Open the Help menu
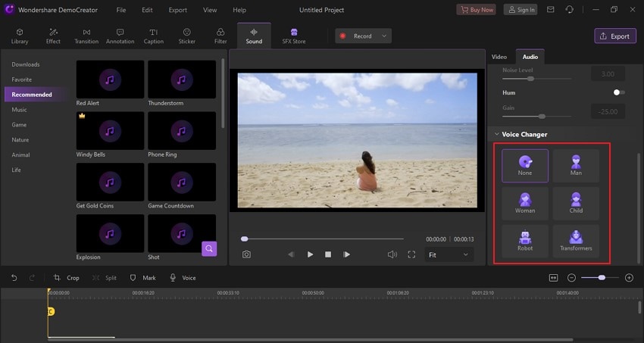The height and width of the screenshot is (343, 644). [x=239, y=10]
